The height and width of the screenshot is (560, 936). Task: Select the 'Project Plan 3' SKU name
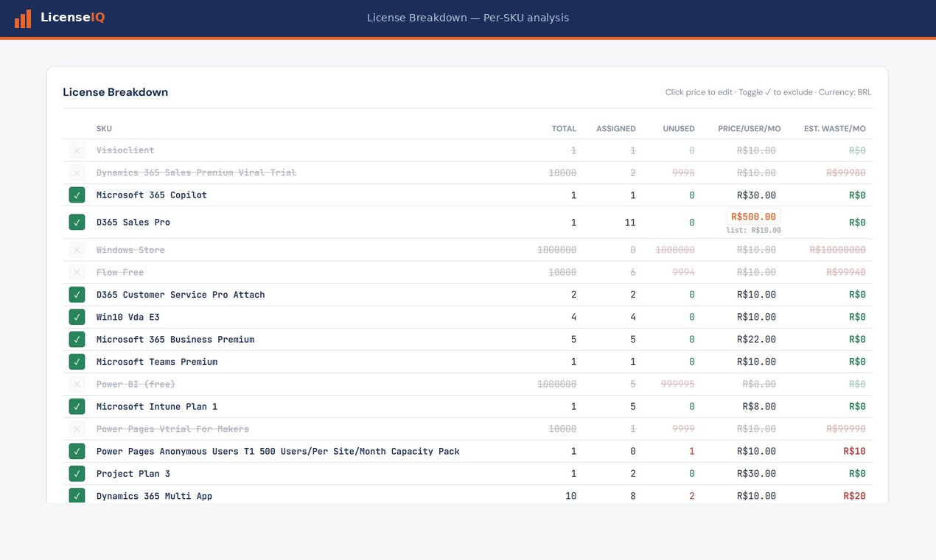(x=133, y=474)
